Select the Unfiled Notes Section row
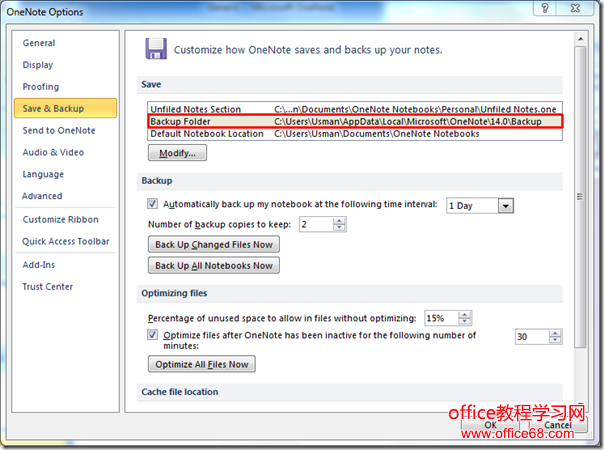This screenshot has width=604, height=450. pos(354,109)
